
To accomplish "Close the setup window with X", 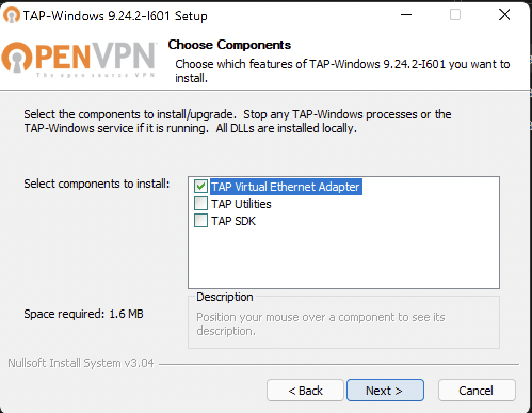I will 504,14.
